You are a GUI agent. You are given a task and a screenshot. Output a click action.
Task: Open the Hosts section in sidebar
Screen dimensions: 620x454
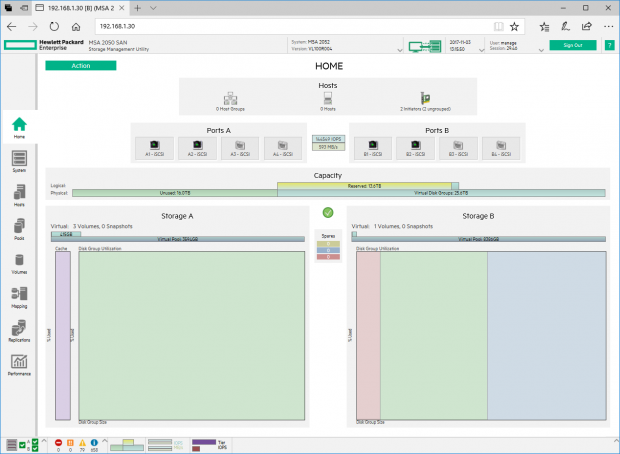19,194
